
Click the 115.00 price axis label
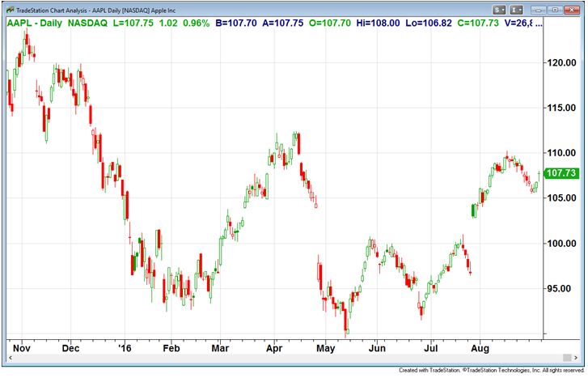561,108
